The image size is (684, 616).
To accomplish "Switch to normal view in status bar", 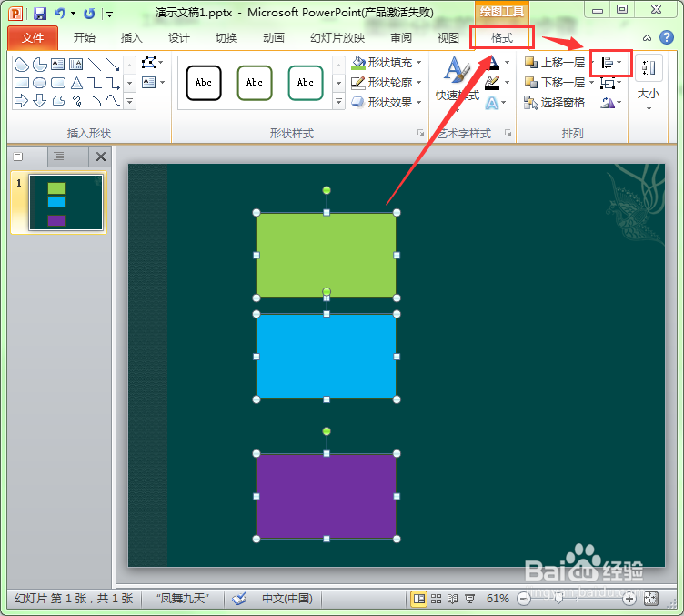I will 419,599.
